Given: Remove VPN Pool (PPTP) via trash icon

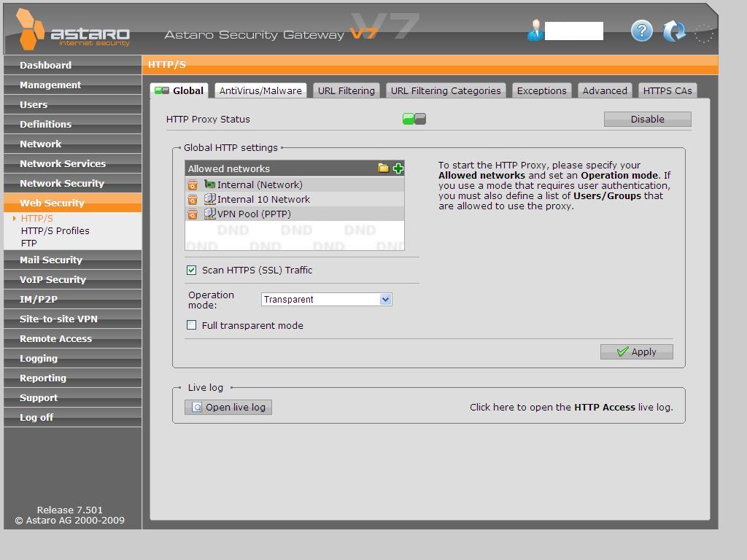Looking at the screenshot, I should pos(193,214).
